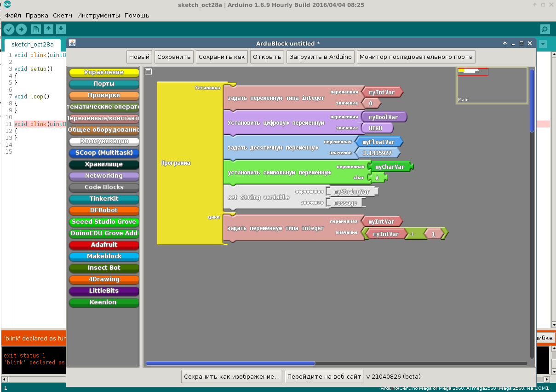
Task: Click the Save sketch down-arrow icon
Action: click(x=61, y=29)
